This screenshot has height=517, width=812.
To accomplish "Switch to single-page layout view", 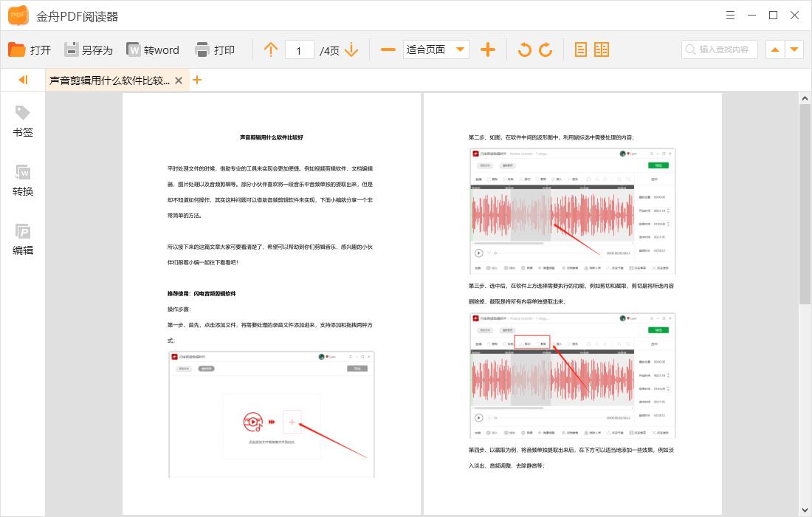I will [582, 49].
